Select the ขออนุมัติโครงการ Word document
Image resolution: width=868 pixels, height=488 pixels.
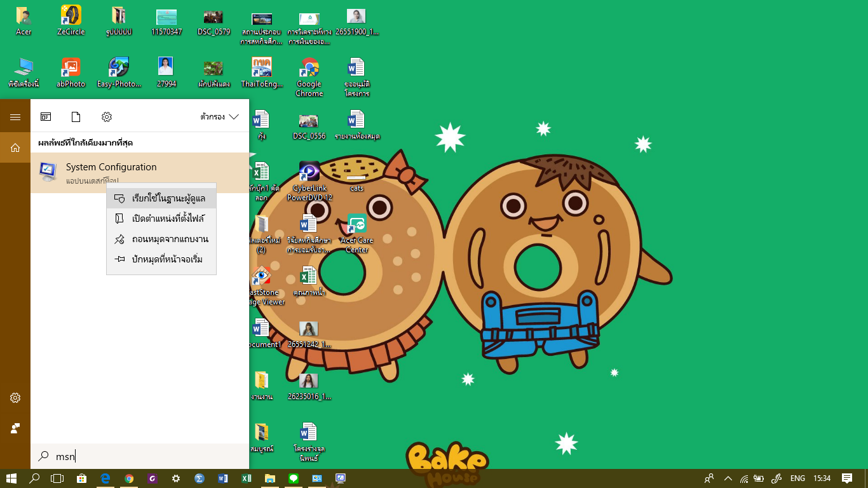coord(356,78)
